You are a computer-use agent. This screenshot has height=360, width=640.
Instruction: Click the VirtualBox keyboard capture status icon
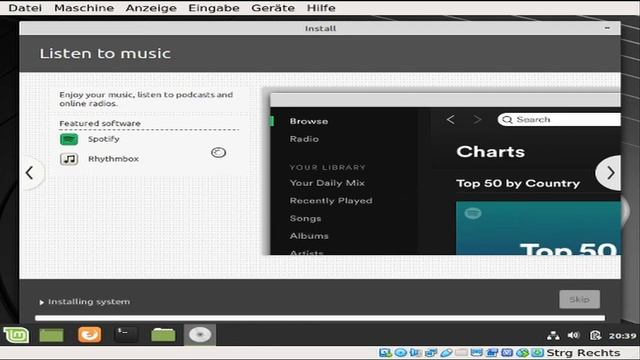click(x=538, y=353)
